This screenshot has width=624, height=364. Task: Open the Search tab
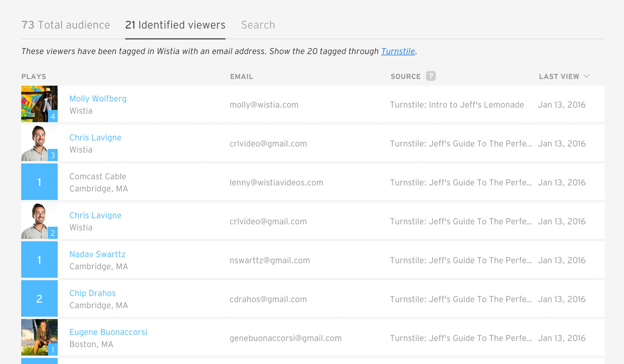(x=258, y=25)
